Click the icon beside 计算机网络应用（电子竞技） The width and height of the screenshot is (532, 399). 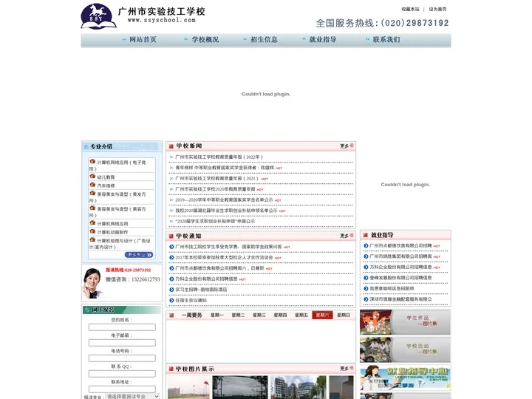(92, 162)
